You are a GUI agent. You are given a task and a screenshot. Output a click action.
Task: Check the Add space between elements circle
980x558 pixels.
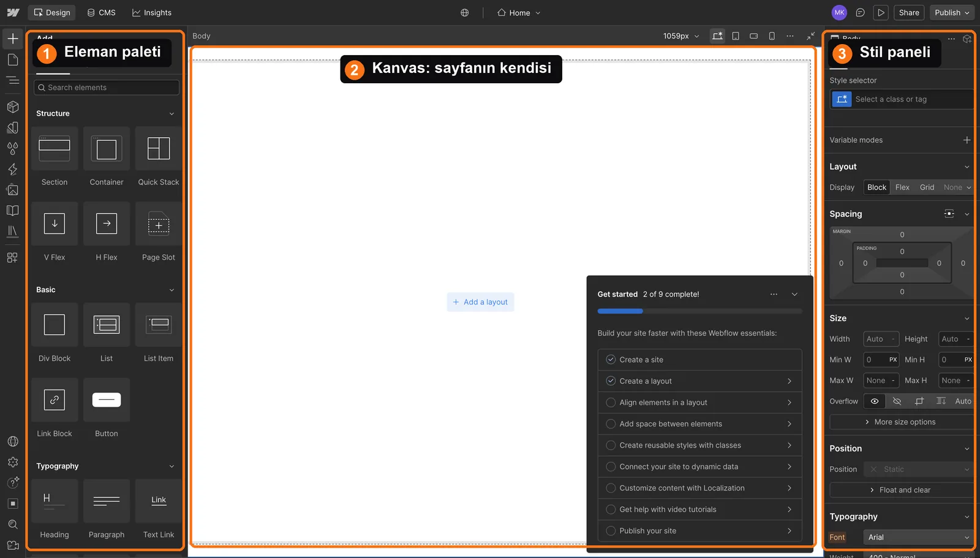(611, 424)
